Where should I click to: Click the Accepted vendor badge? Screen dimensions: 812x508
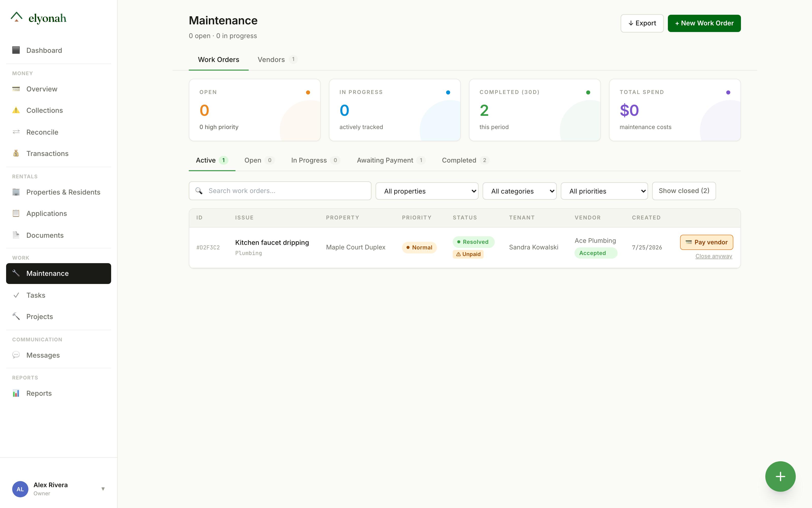click(596, 253)
